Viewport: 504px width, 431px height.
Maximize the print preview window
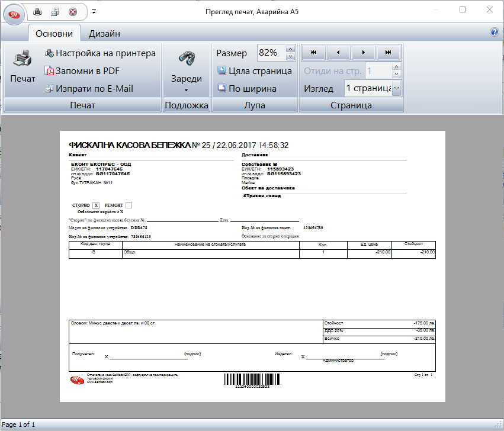(463, 9)
